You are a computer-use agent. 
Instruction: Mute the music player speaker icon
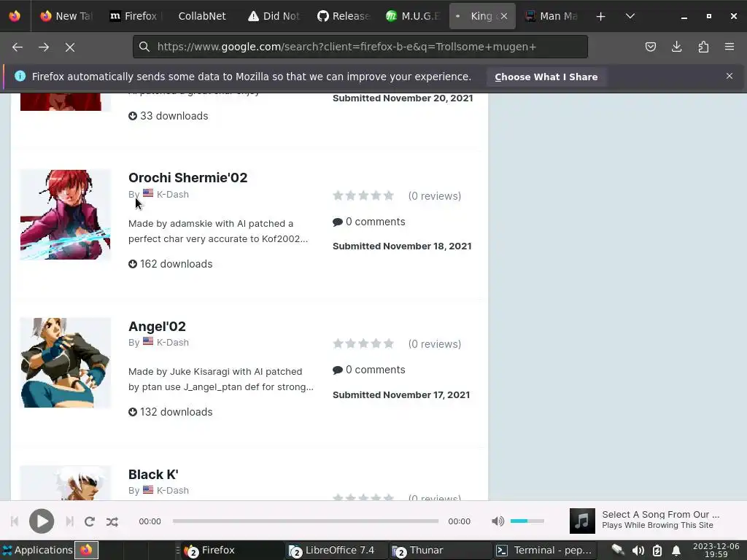click(498, 521)
